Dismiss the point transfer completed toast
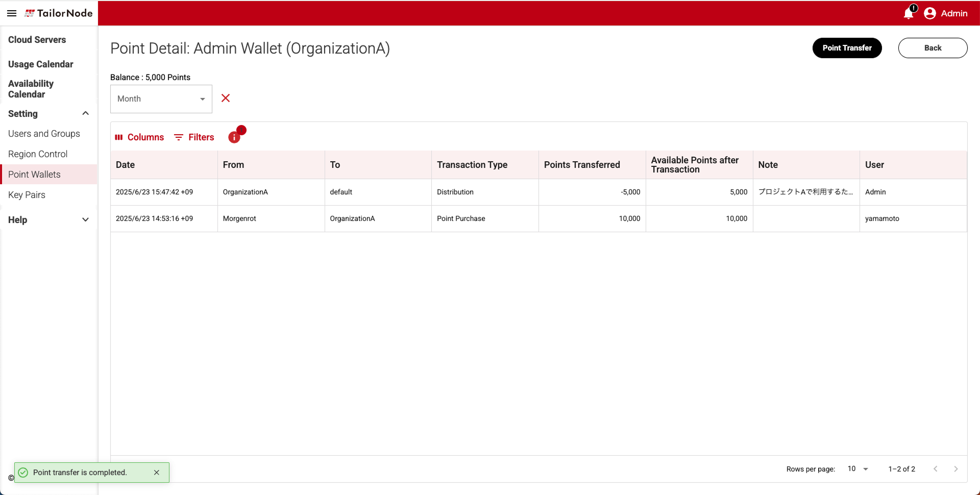 coord(157,473)
